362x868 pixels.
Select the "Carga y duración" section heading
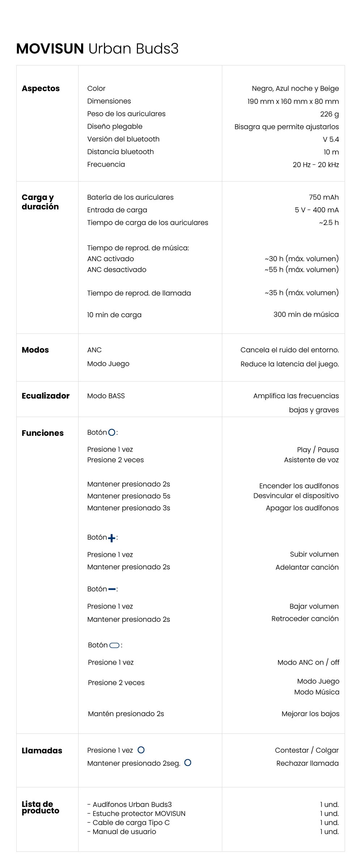tap(40, 202)
